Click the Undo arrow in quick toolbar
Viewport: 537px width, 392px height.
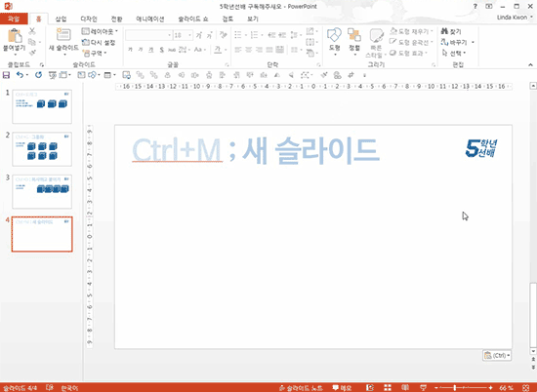pyautogui.click(x=20, y=75)
